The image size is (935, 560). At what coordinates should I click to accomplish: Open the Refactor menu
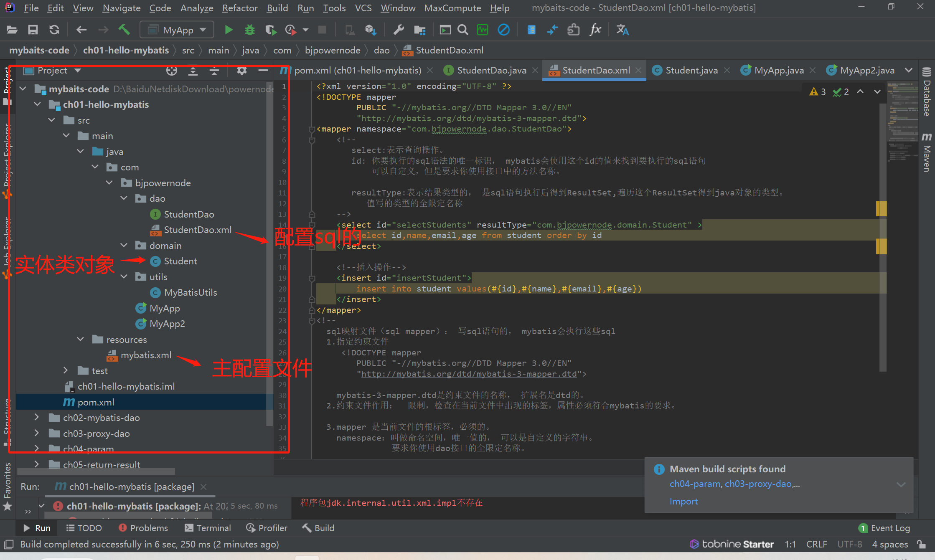[239, 8]
